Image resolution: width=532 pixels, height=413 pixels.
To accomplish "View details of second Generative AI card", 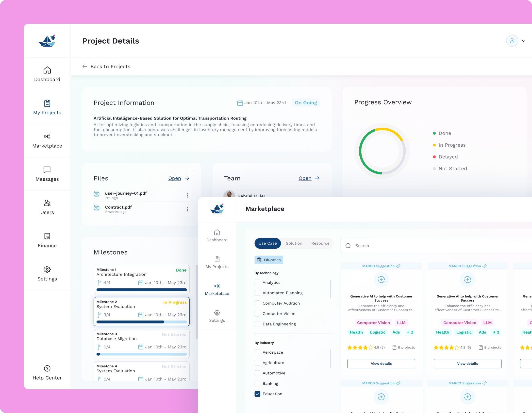I will point(467,363).
